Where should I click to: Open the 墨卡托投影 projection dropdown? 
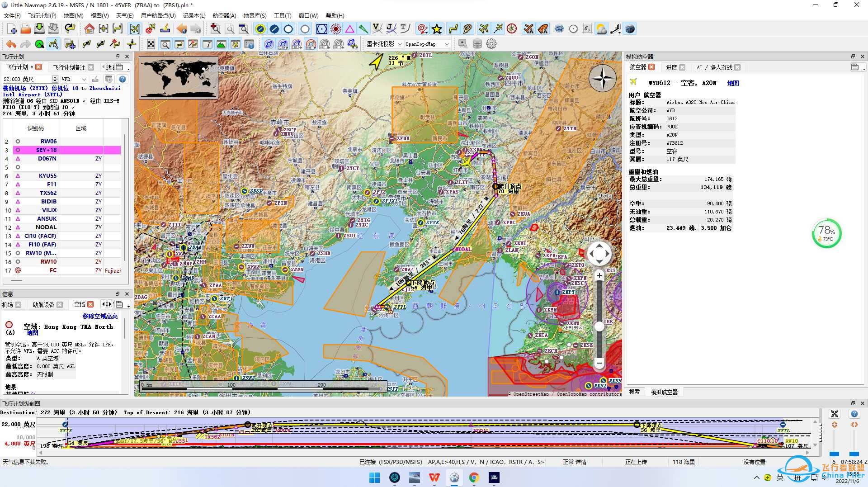pos(384,44)
